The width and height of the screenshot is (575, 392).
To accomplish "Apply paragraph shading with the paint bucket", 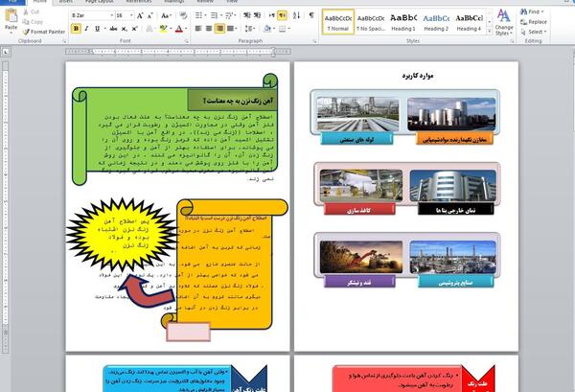I will (x=268, y=29).
